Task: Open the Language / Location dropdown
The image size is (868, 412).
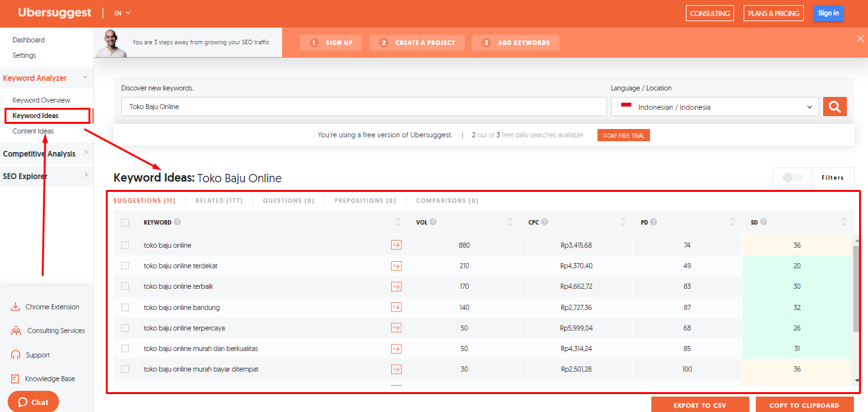Action: tap(715, 107)
